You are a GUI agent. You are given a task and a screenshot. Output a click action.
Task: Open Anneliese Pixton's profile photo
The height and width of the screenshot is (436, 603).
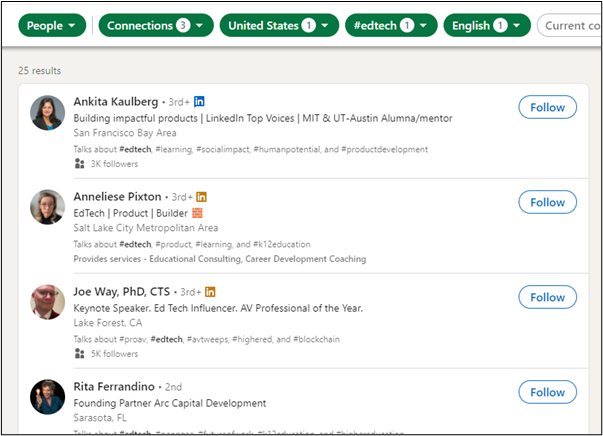click(x=48, y=207)
